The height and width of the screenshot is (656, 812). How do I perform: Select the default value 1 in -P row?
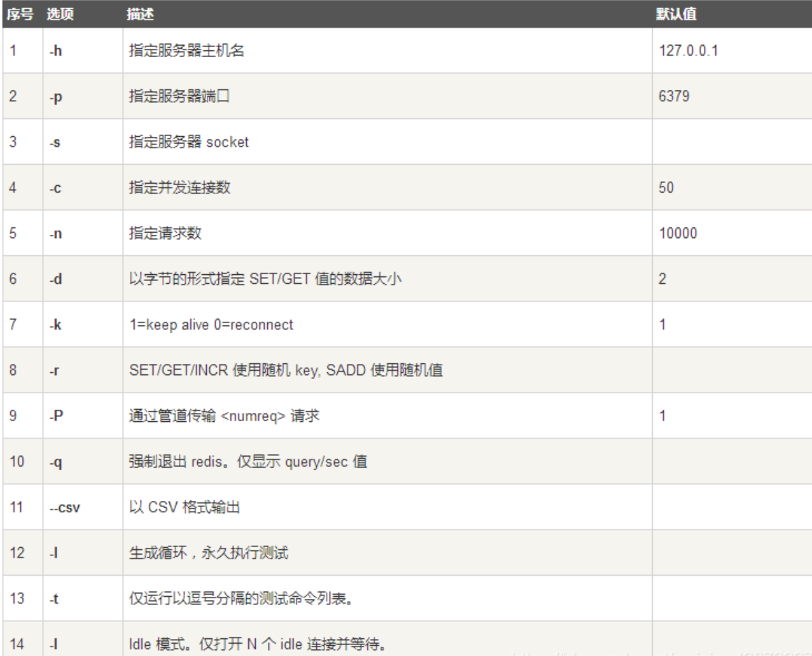coord(662,416)
